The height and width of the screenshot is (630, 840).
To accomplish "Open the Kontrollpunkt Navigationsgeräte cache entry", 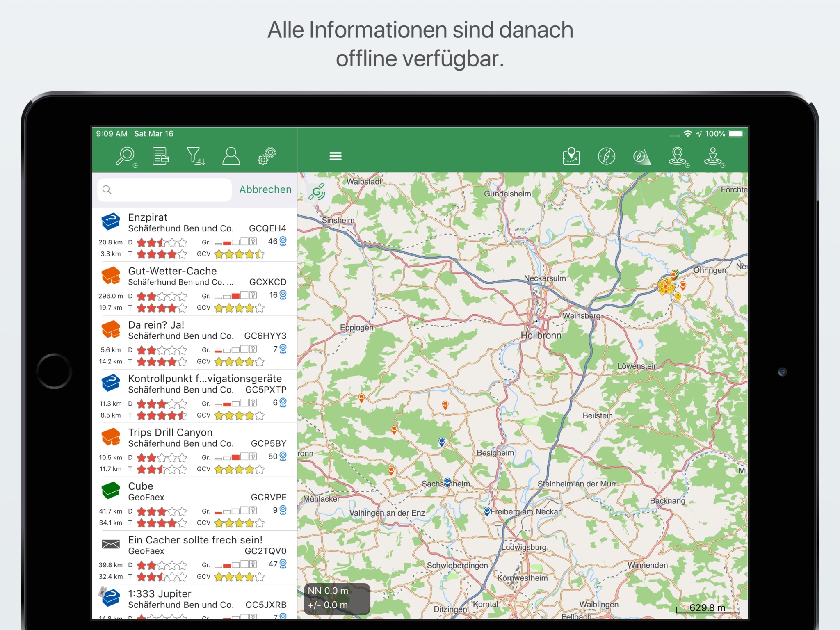I will tap(194, 396).
